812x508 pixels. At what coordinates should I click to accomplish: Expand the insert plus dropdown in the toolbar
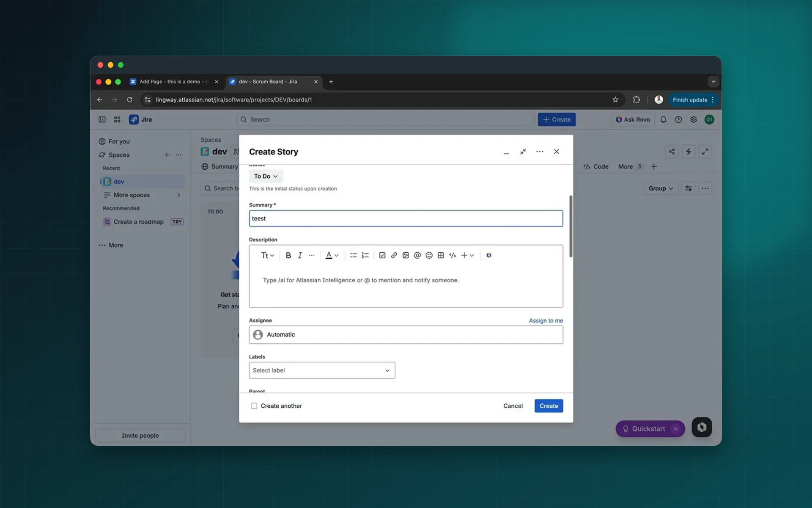467,255
